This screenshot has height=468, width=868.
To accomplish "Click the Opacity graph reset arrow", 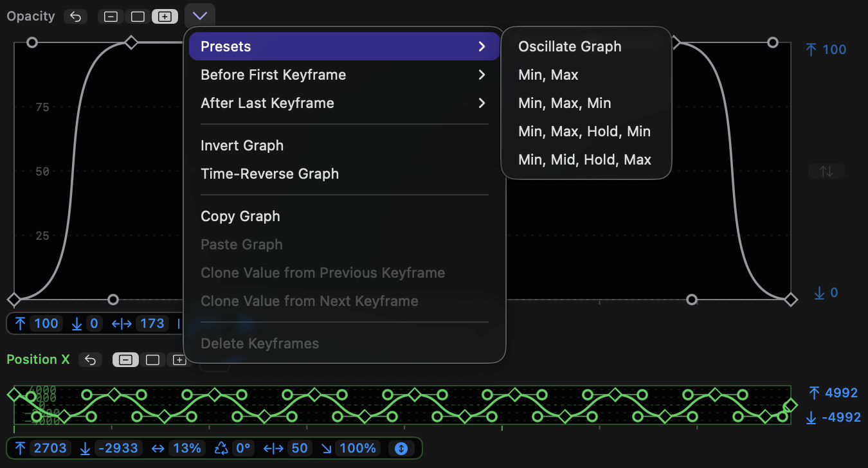I will point(75,17).
